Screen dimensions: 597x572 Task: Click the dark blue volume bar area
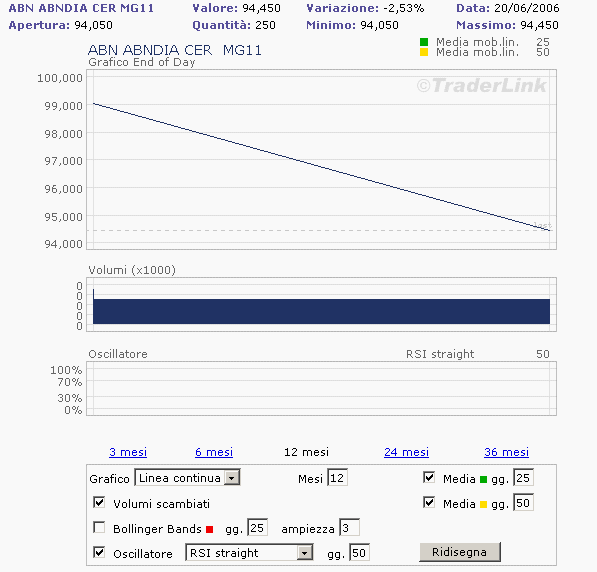pyautogui.click(x=321, y=312)
